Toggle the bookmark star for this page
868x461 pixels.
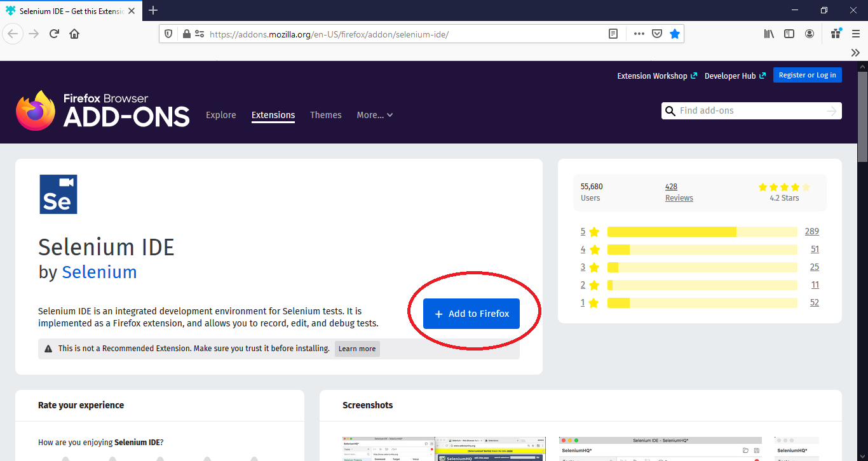(x=675, y=34)
